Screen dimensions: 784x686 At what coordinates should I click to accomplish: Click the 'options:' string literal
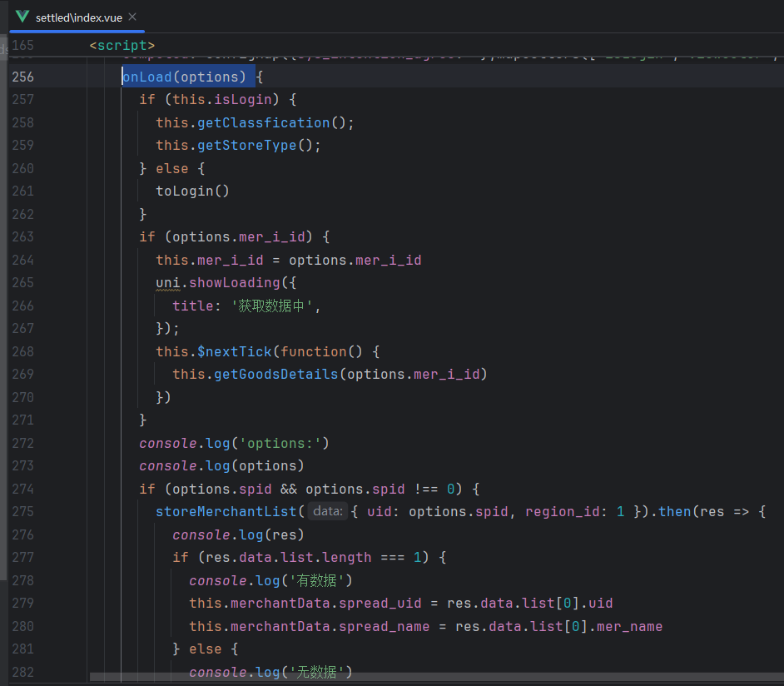click(x=280, y=444)
